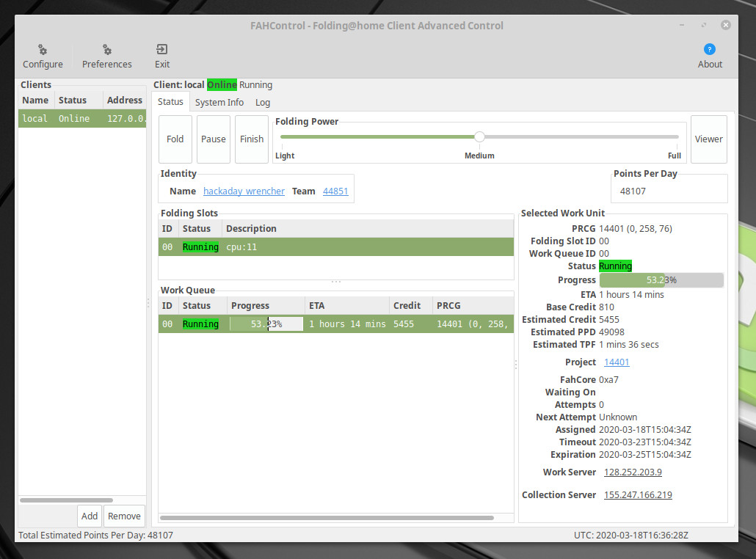The width and height of the screenshot is (756, 559).
Task: Switch to the System Info tab
Action: (x=219, y=102)
